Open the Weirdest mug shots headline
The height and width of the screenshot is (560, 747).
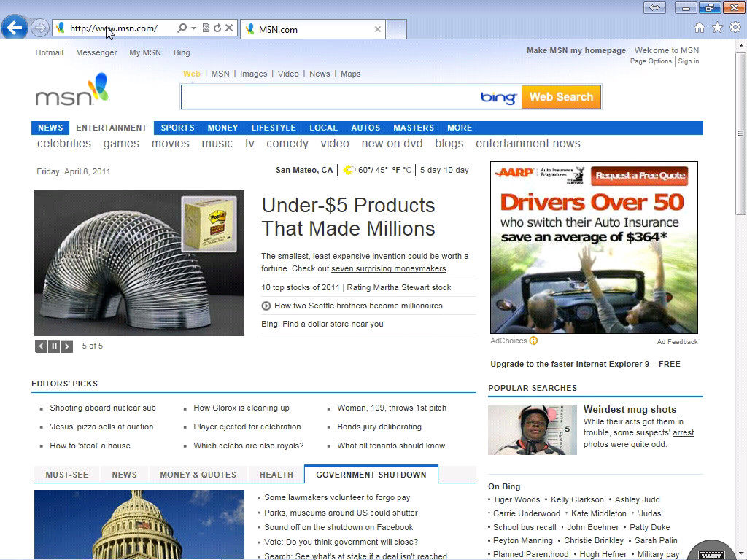[630, 410]
